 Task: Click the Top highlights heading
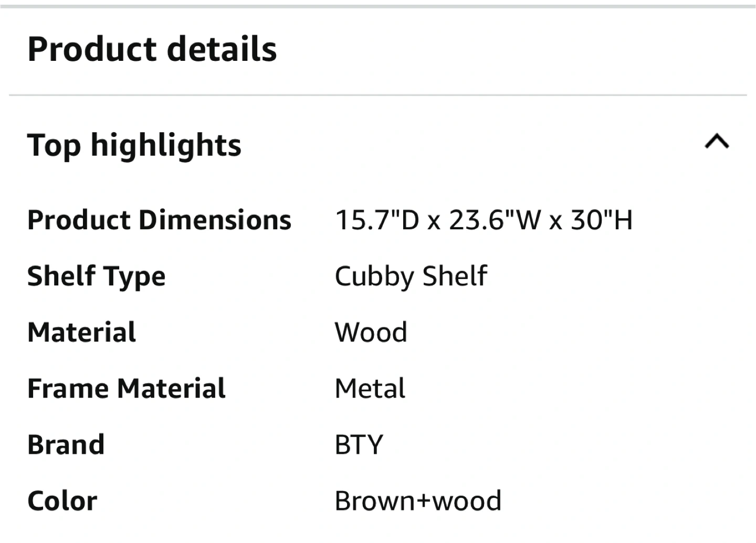click(134, 145)
